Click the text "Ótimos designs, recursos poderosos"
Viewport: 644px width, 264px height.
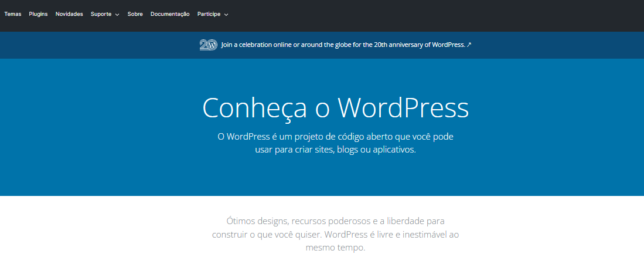pos(298,221)
